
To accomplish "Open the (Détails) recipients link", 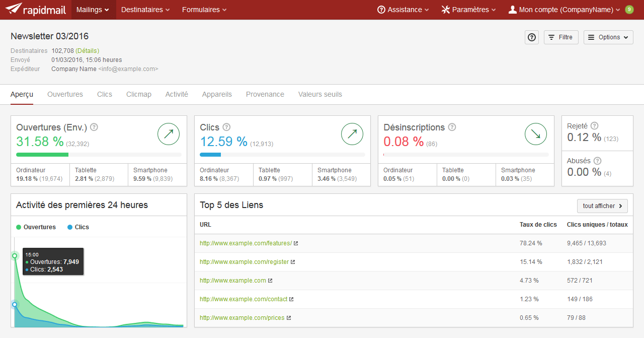I will coord(88,51).
